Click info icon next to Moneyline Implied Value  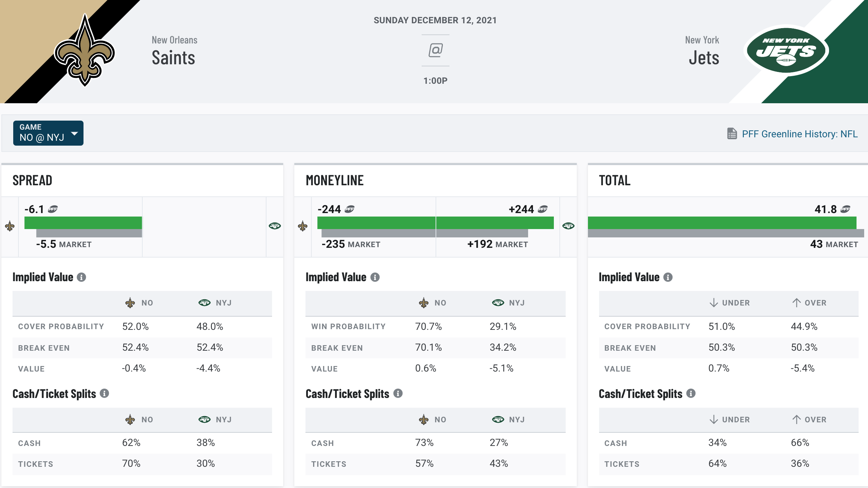(x=375, y=277)
